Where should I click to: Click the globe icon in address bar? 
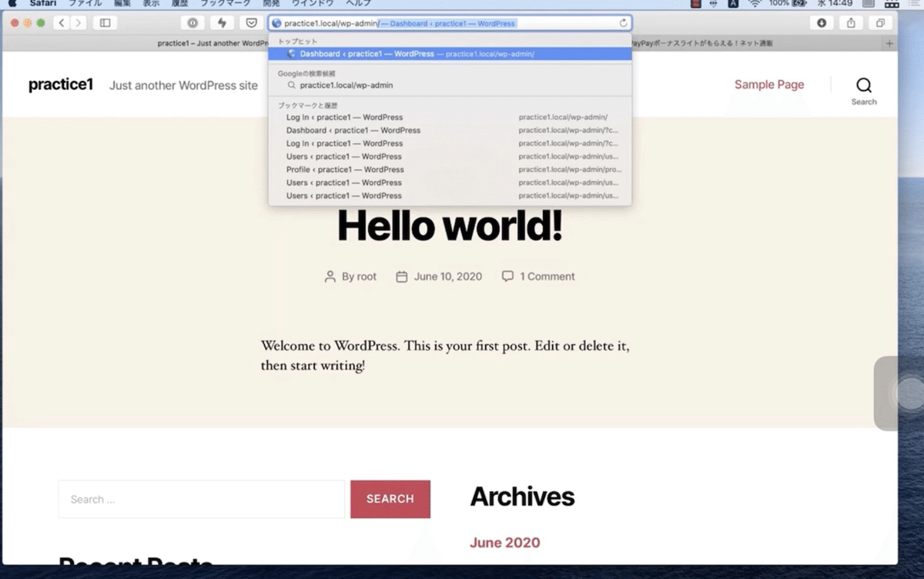pyautogui.click(x=277, y=23)
